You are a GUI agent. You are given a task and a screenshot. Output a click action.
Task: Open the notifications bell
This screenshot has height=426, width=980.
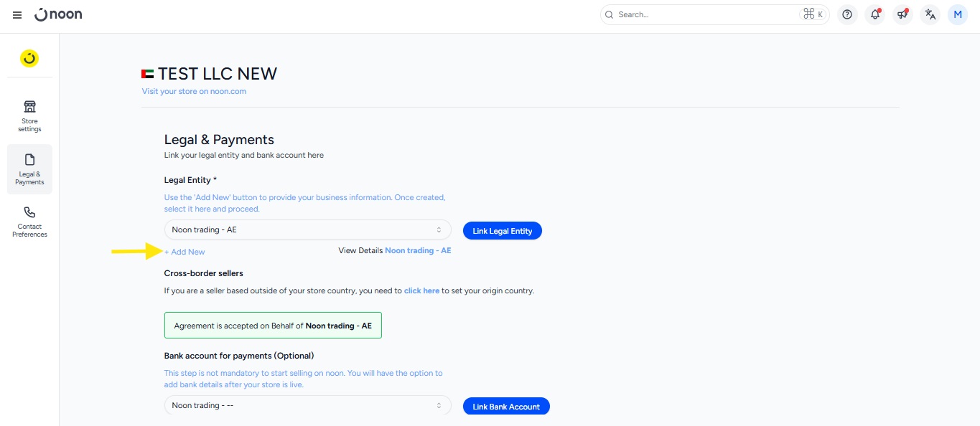874,14
